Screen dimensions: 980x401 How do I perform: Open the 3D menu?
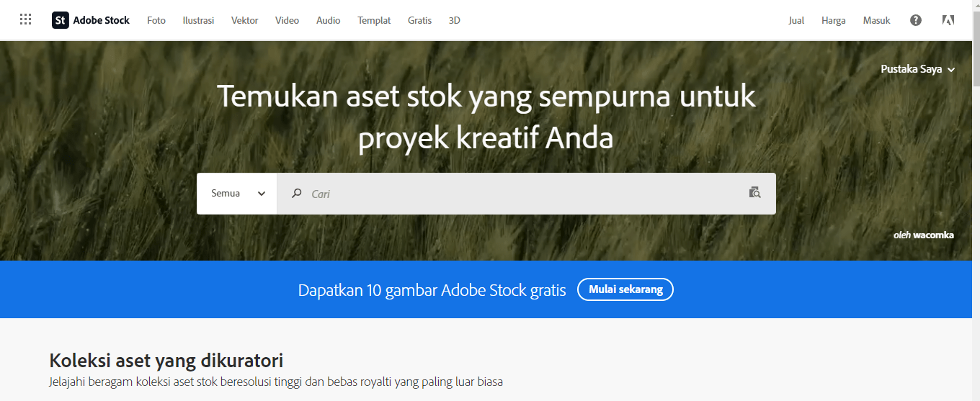(x=454, y=20)
